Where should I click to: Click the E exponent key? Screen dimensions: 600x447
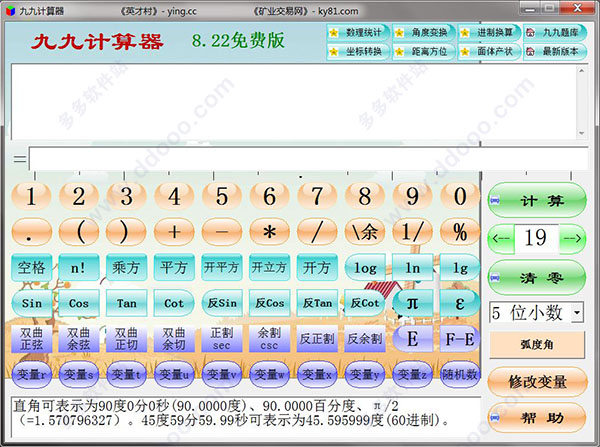coord(412,339)
